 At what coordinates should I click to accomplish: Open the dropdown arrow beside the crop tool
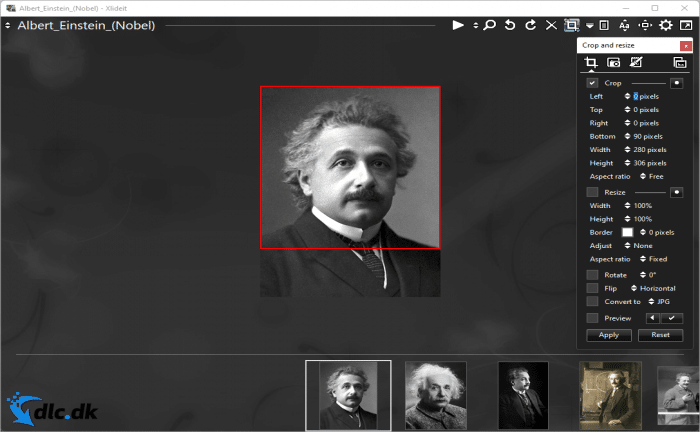(590, 26)
